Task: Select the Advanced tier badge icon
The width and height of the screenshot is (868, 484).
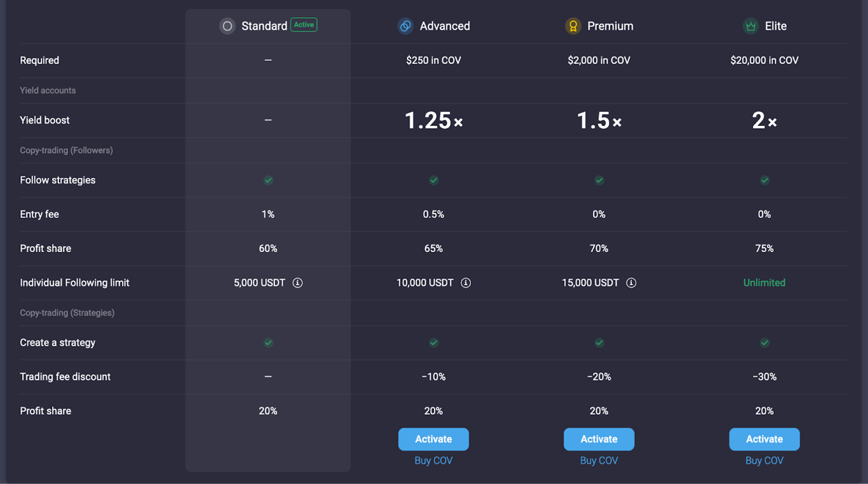Action: 405,26
